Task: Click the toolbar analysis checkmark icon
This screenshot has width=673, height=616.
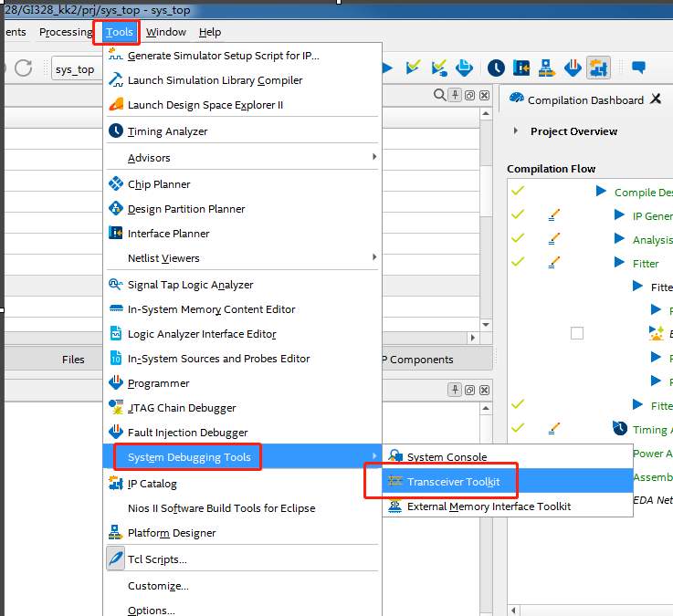Action: tap(413, 68)
